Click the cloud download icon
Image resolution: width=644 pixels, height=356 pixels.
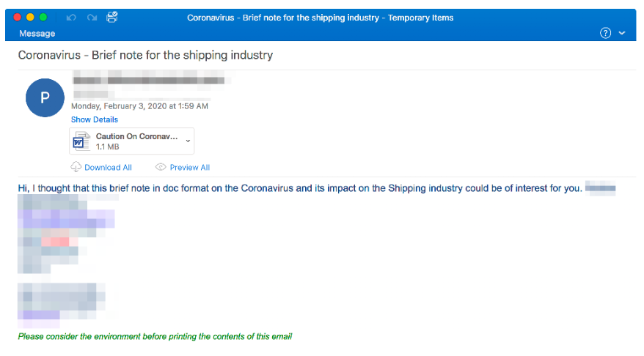(x=76, y=167)
